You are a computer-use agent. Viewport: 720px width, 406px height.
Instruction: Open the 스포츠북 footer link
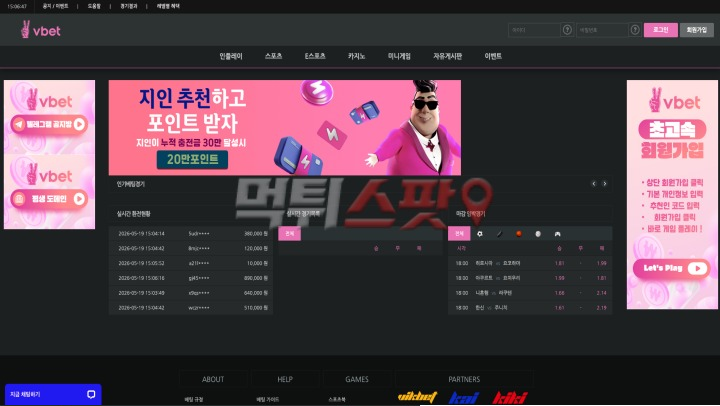337,400
